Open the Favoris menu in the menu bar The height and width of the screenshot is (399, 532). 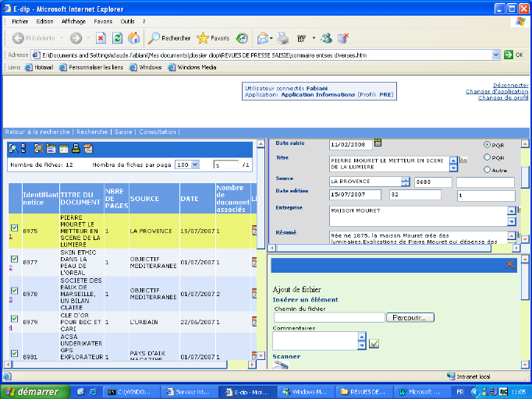click(x=103, y=21)
